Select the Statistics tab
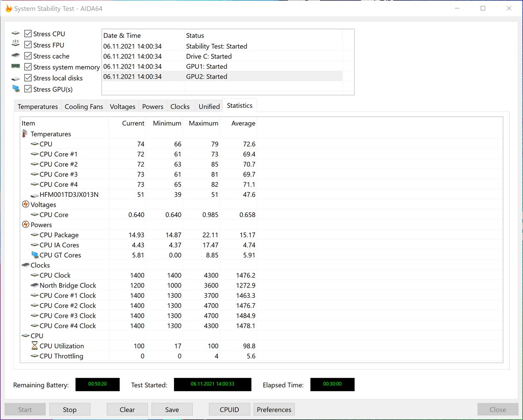 [239, 105]
